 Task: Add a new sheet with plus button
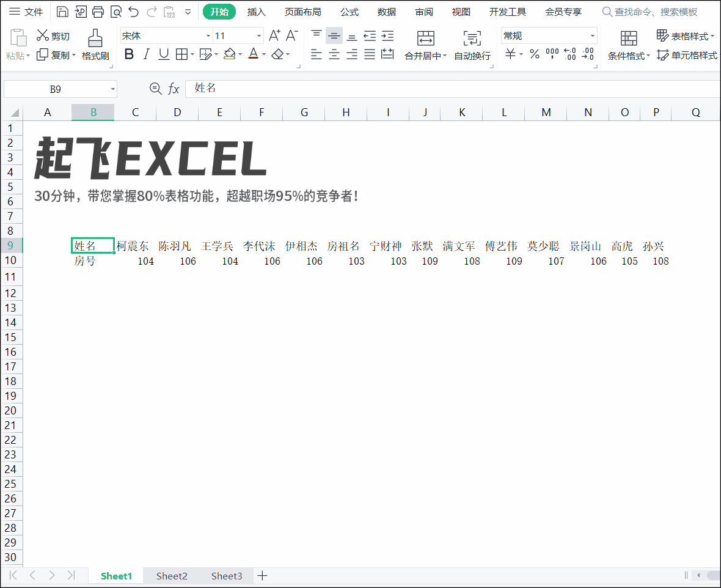click(262, 576)
